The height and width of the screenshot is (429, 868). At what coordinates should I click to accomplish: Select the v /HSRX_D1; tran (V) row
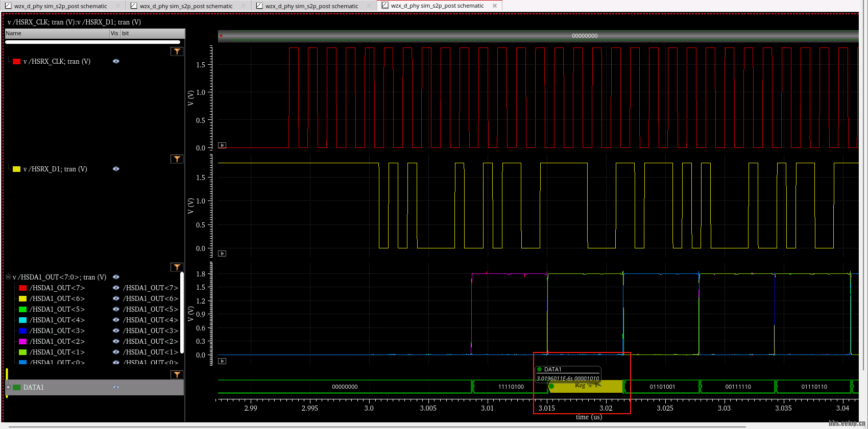click(55, 169)
